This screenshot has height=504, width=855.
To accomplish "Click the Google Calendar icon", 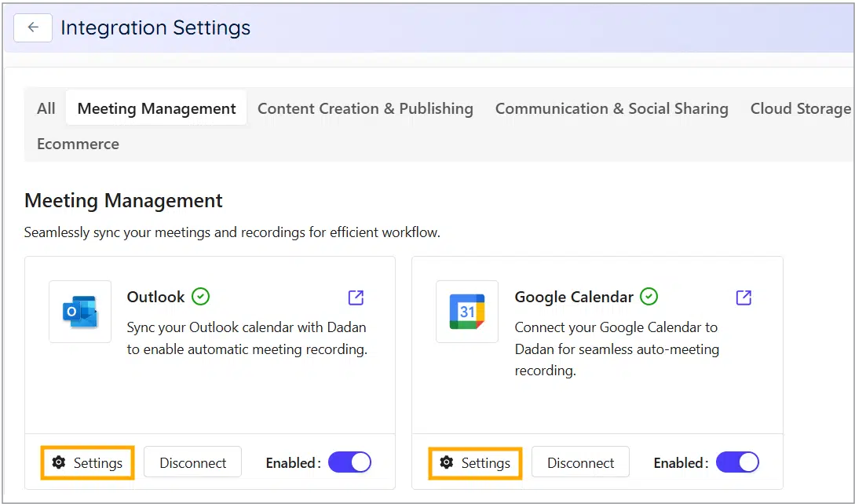I will (467, 312).
